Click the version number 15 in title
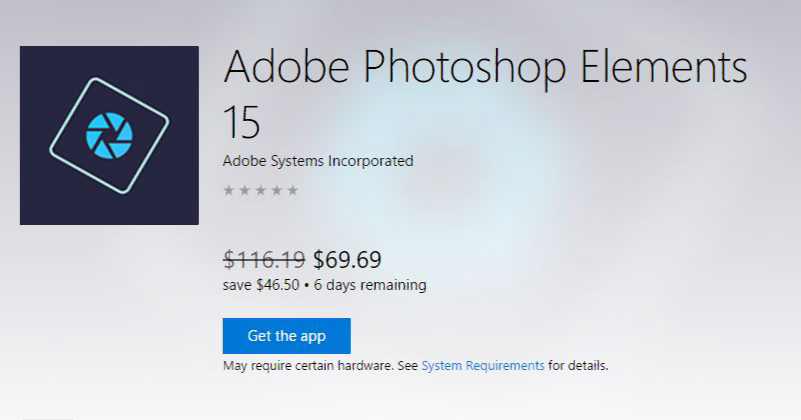 click(242, 123)
